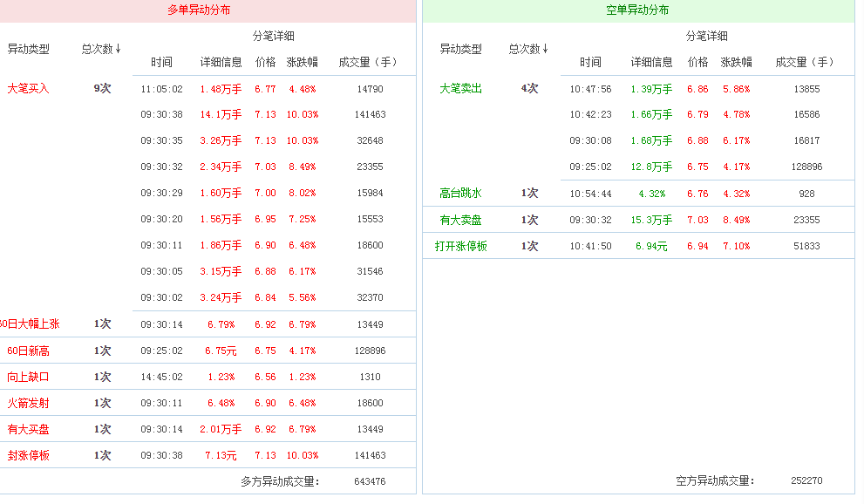
Task: Click the 14.1万手 detail entry
Action: pos(221,114)
